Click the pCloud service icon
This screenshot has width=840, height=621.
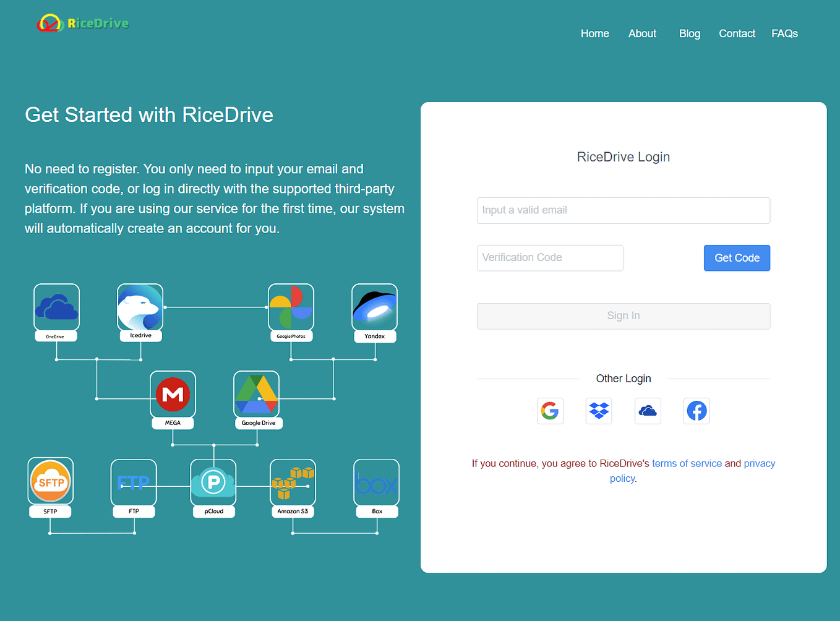[x=213, y=481]
